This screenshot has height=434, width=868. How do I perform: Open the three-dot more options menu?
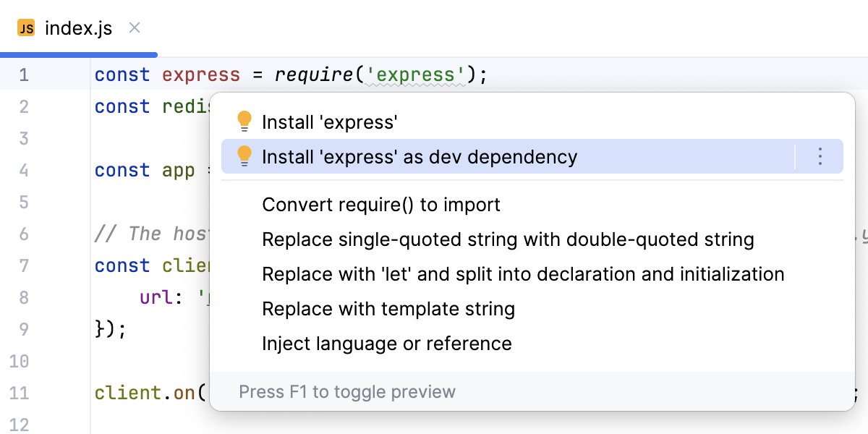tap(820, 156)
